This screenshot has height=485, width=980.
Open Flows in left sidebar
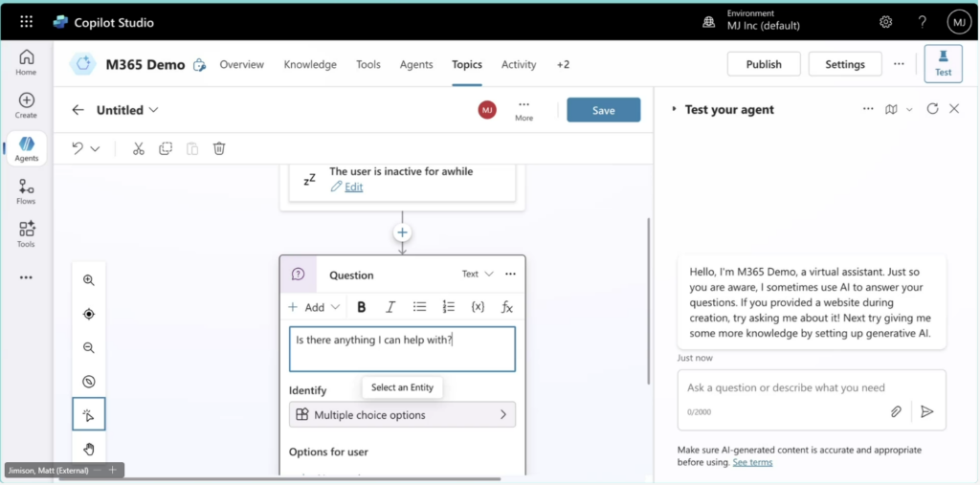pos(26,192)
